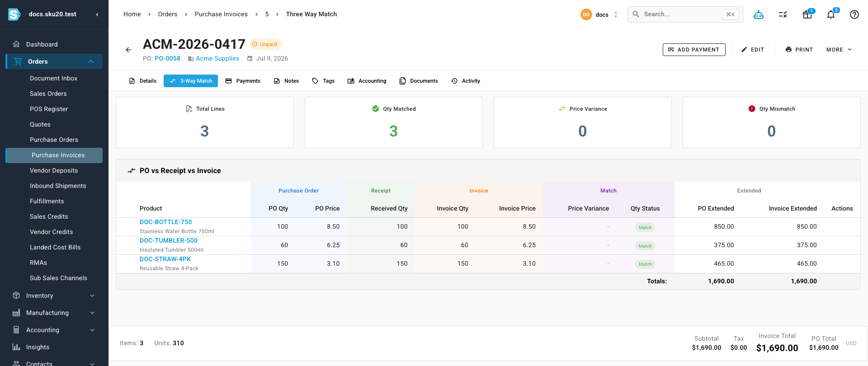Expand the Inventory menu section

point(92,296)
